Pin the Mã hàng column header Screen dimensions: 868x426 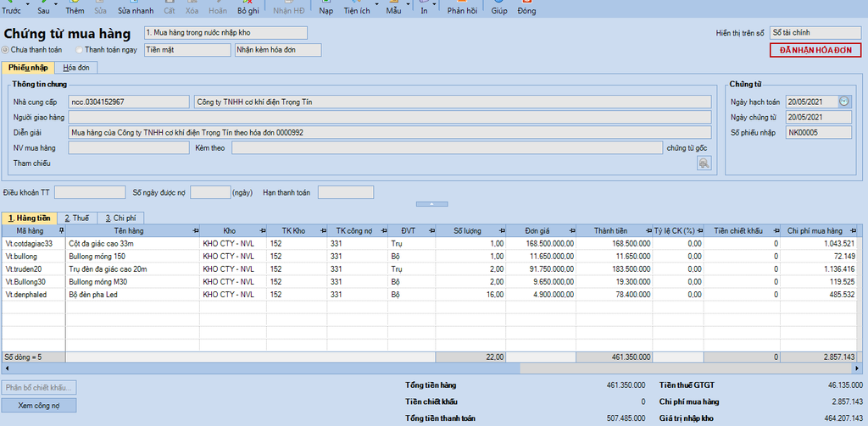(x=61, y=230)
